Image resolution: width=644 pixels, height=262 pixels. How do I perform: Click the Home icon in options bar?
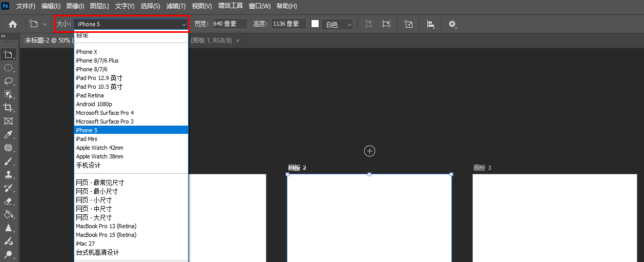pyautogui.click(x=13, y=24)
